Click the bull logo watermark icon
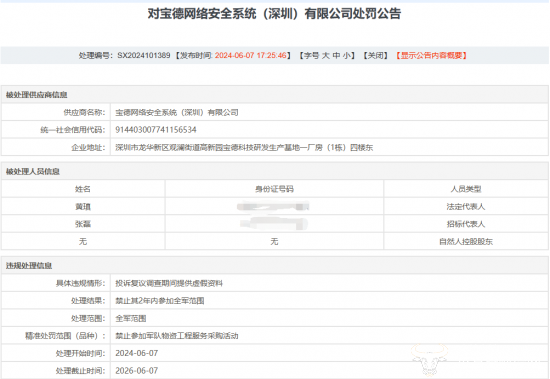 (429, 360)
